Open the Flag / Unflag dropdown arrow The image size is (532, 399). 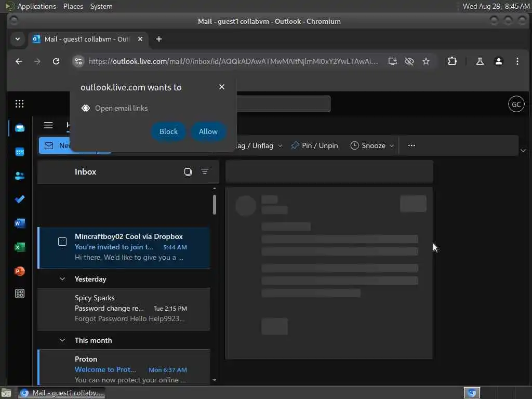click(280, 146)
